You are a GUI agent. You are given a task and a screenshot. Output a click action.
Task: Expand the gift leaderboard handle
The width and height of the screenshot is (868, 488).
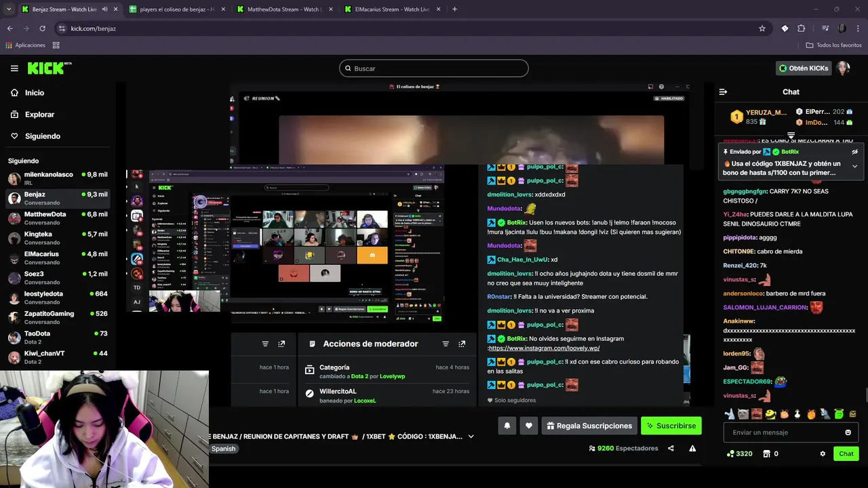tap(791, 136)
